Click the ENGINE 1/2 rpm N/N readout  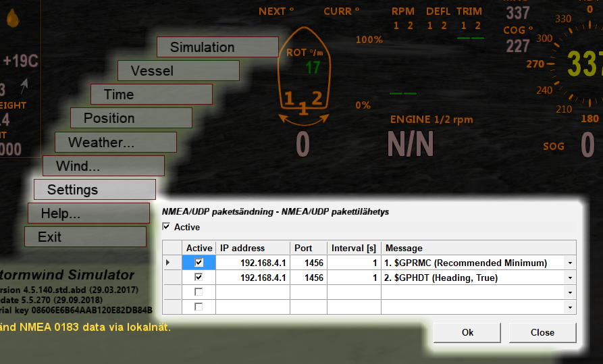pyautogui.click(x=410, y=144)
